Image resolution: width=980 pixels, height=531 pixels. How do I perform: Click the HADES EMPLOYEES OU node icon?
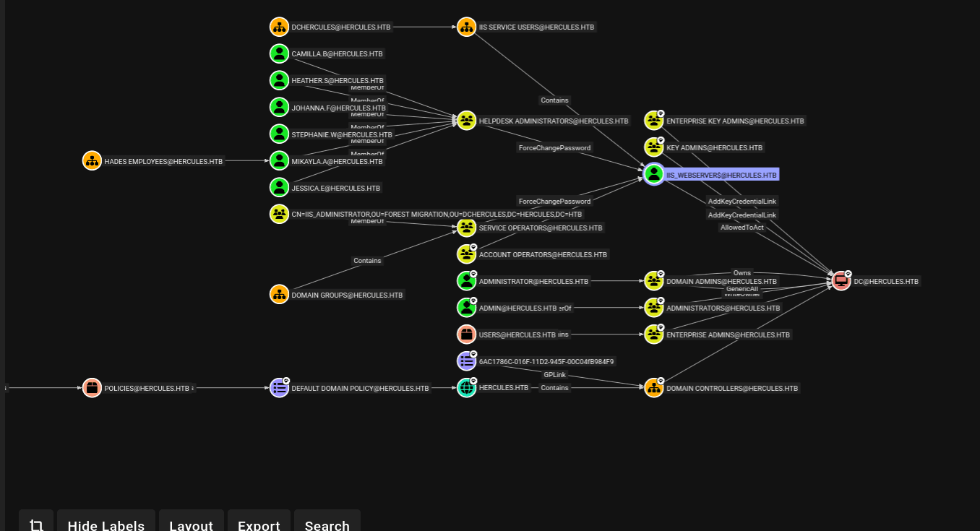92,160
